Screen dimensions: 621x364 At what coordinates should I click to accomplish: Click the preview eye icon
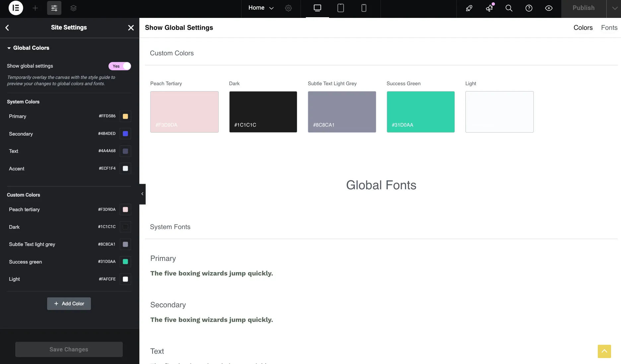(x=549, y=8)
